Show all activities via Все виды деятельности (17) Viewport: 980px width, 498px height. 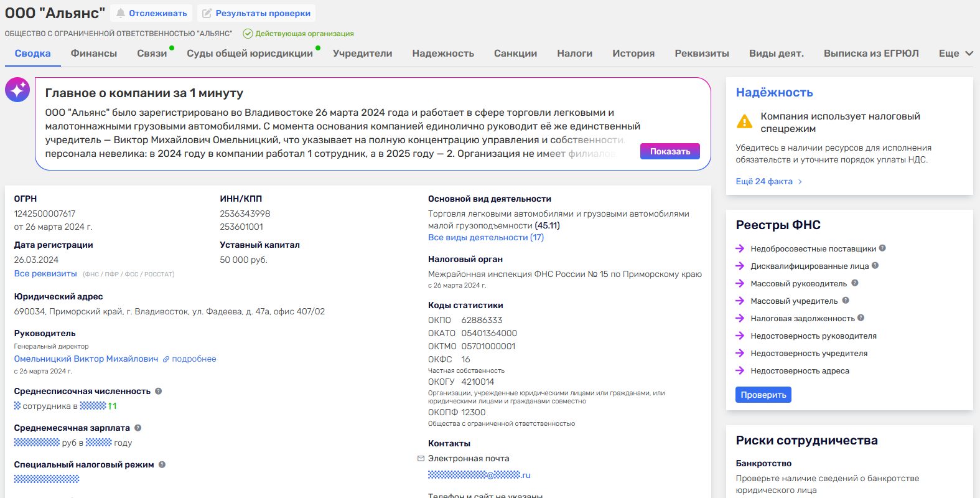pos(486,237)
